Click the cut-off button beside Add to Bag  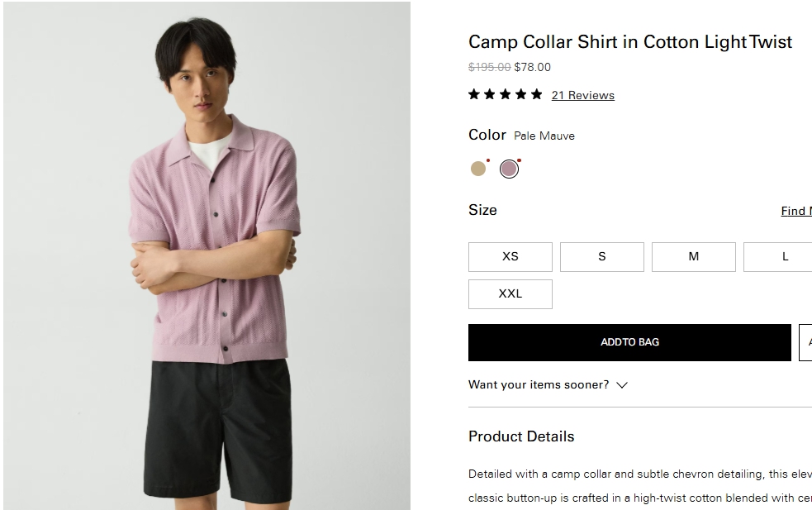point(805,342)
